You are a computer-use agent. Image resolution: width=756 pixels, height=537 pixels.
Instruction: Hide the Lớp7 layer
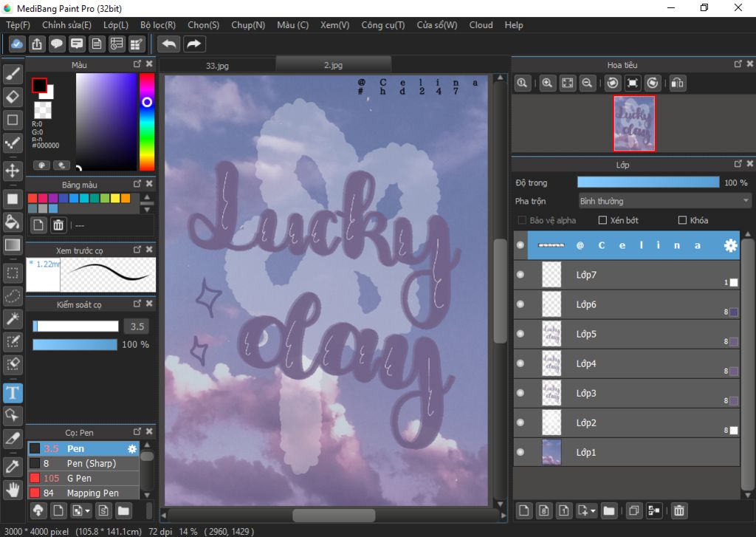click(x=520, y=275)
